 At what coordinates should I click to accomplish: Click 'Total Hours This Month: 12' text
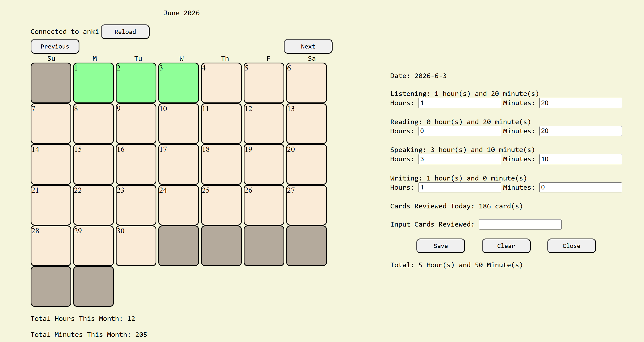tap(83, 319)
